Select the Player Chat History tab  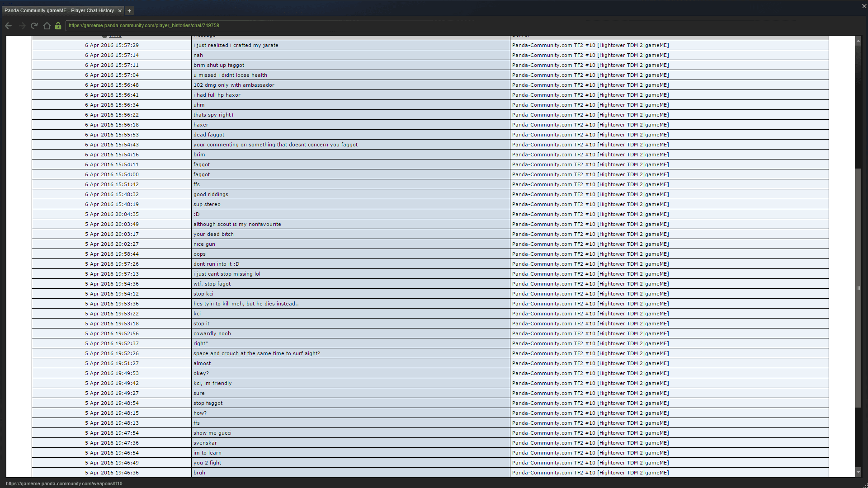click(x=59, y=10)
